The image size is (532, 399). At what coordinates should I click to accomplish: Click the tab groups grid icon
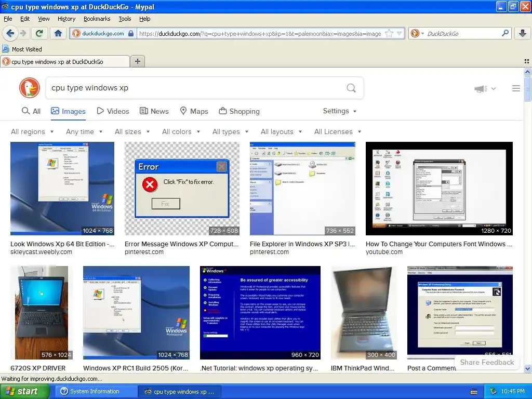pos(527,61)
